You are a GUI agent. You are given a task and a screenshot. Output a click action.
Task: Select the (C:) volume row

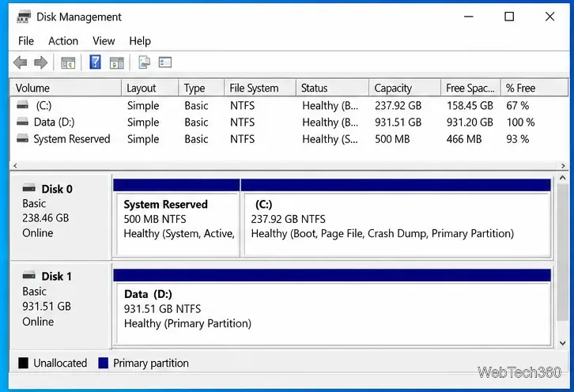[289, 106]
